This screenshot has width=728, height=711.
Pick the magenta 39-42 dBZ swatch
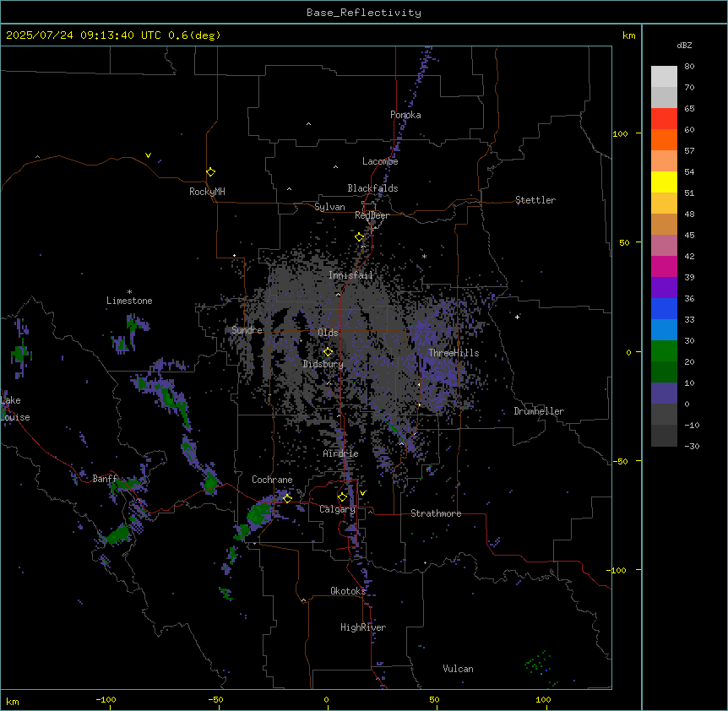tap(664, 266)
